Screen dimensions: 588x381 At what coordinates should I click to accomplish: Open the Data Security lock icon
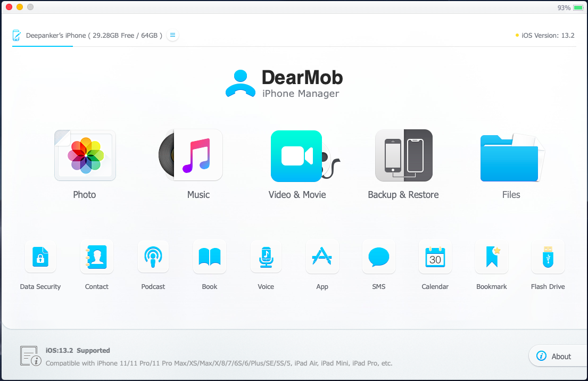[x=40, y=257]
